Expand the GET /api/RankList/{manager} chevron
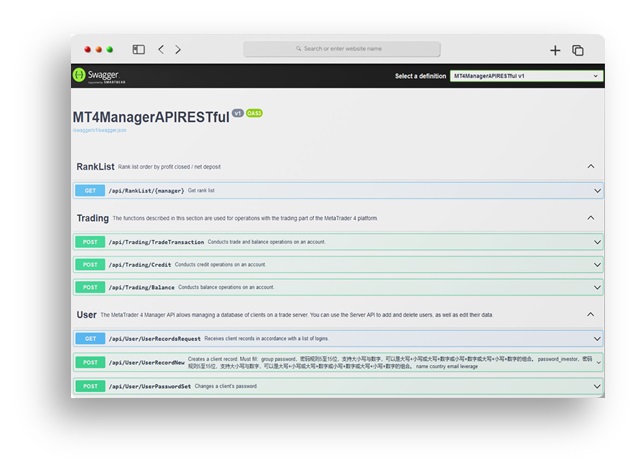The width and height of the screenshot is (639, 469). click(597, 191)
